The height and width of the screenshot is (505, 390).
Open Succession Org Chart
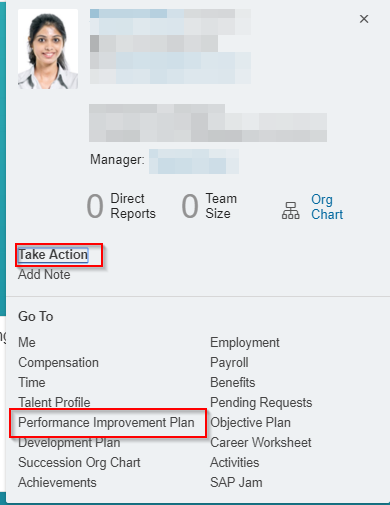pos(79,463)
